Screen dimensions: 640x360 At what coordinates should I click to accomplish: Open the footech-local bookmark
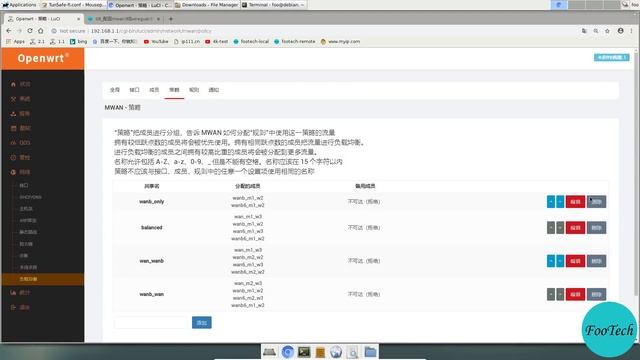pyautogui.click(x=251, y=41)
